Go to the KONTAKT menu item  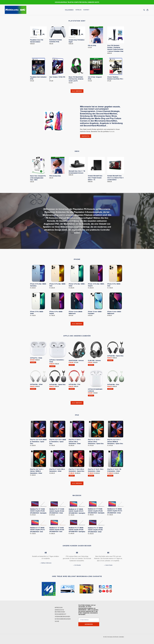pyautogui.click(x=86, y=10)
